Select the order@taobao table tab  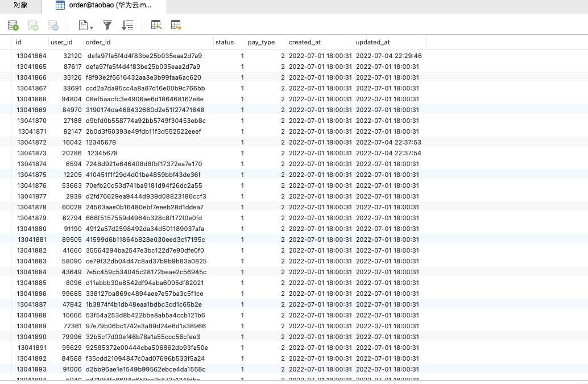click(x=104, y=5)
